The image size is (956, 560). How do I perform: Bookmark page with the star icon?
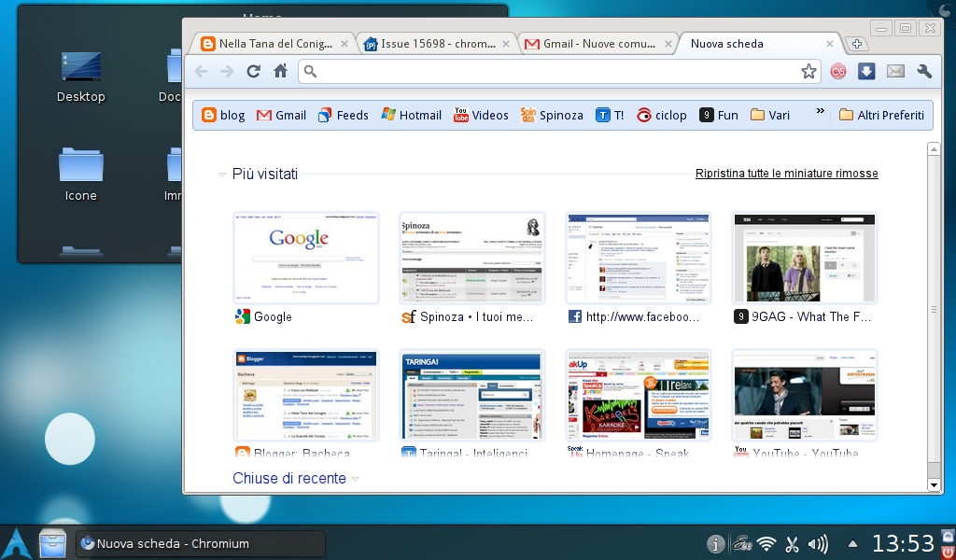[x=808, y=72]
